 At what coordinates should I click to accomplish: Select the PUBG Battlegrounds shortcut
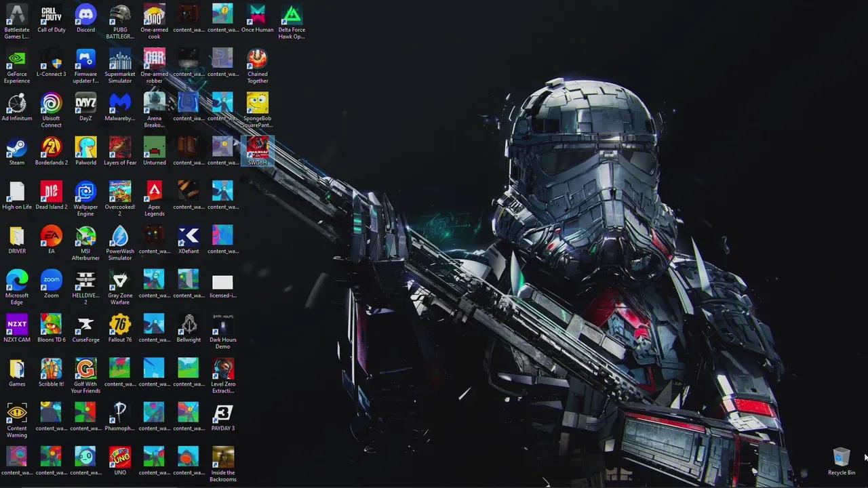click(120, 21)
